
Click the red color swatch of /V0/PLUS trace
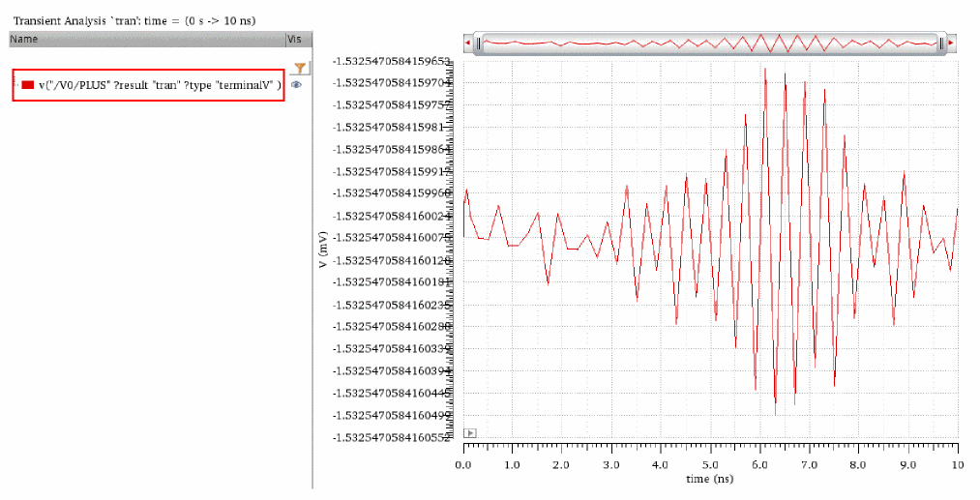click(27, 85)
